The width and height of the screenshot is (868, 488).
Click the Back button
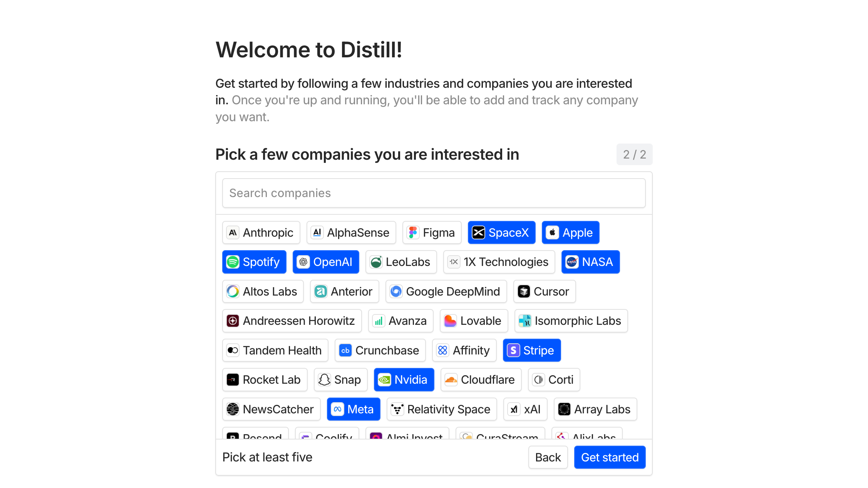click(x=548, y=457)
